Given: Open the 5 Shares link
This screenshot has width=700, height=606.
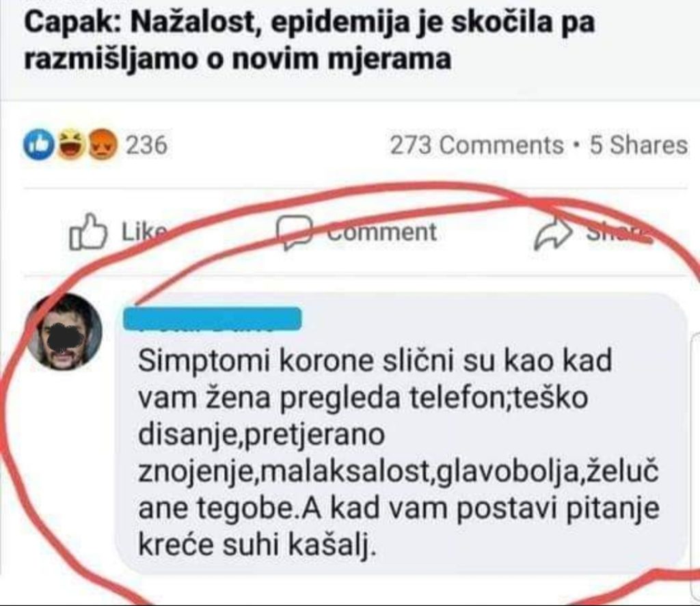Looking at the screenshot, I should point(638,146).
